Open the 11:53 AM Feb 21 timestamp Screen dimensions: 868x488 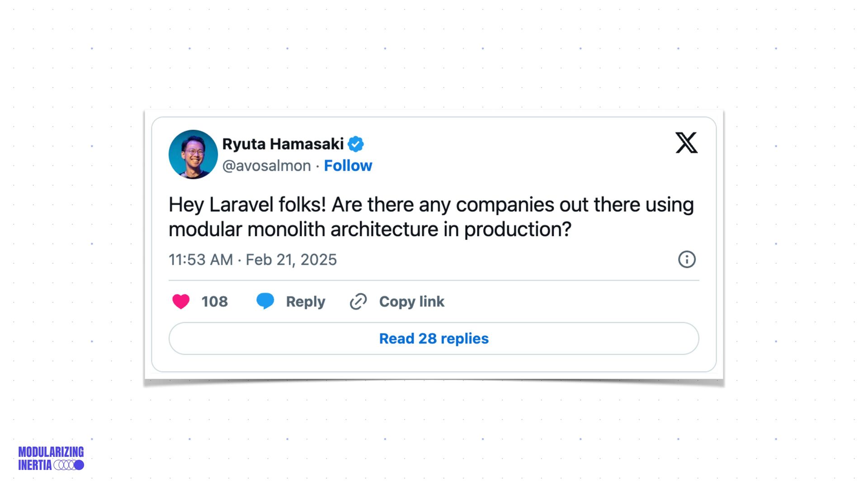(252, 260)
